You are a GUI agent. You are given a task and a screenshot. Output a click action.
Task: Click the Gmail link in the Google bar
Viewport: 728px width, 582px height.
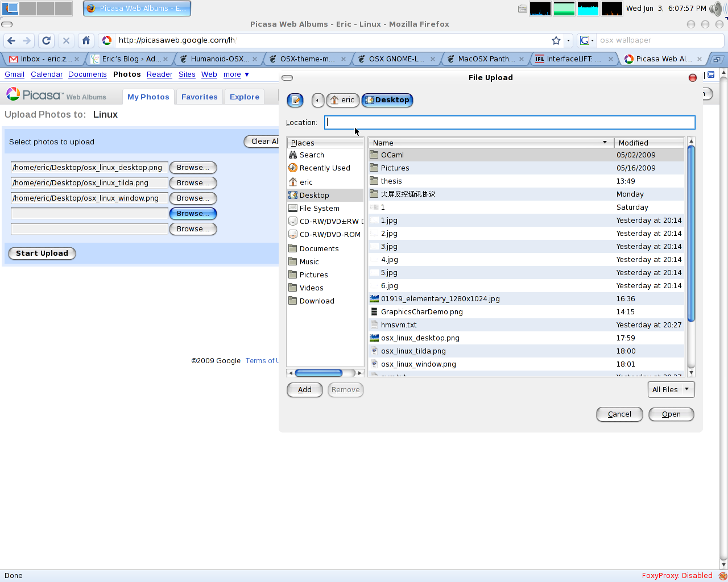click(x=14, y=74)
